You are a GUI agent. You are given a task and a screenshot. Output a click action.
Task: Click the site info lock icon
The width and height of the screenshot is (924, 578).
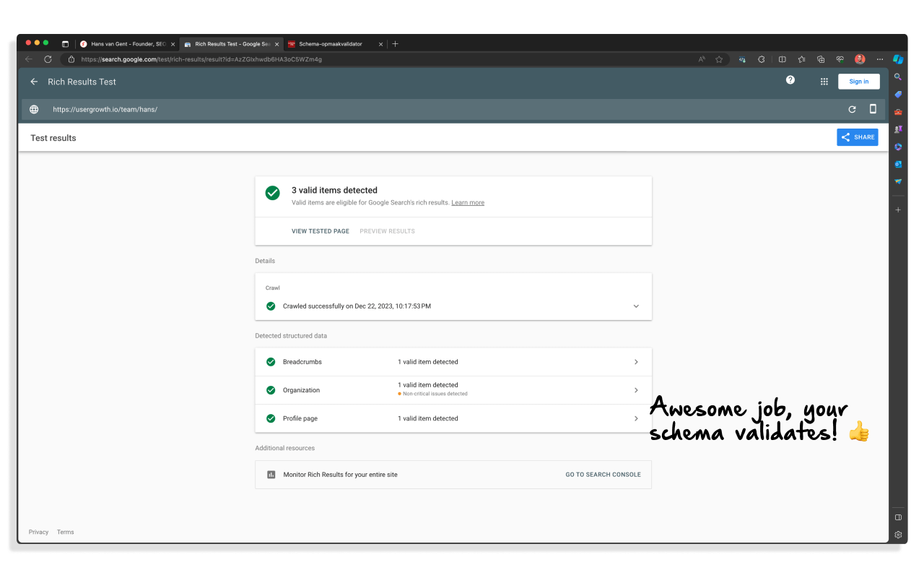71,59
